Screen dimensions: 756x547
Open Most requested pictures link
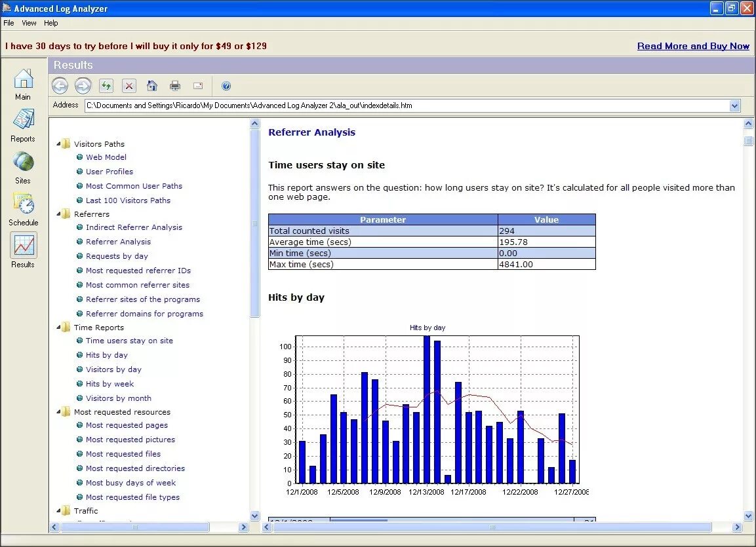[x=130, y=440]
